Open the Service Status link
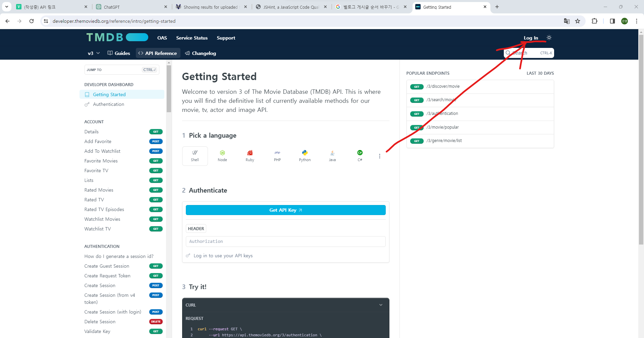Viewport: 644px width, 338px height. pyautogui.click(x=192, y=38)
